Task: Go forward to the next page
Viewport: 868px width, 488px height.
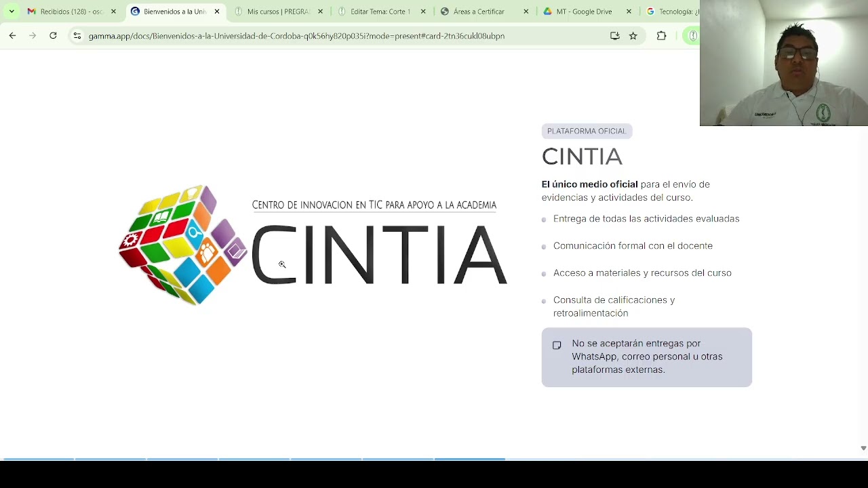Action: [33, 36]
